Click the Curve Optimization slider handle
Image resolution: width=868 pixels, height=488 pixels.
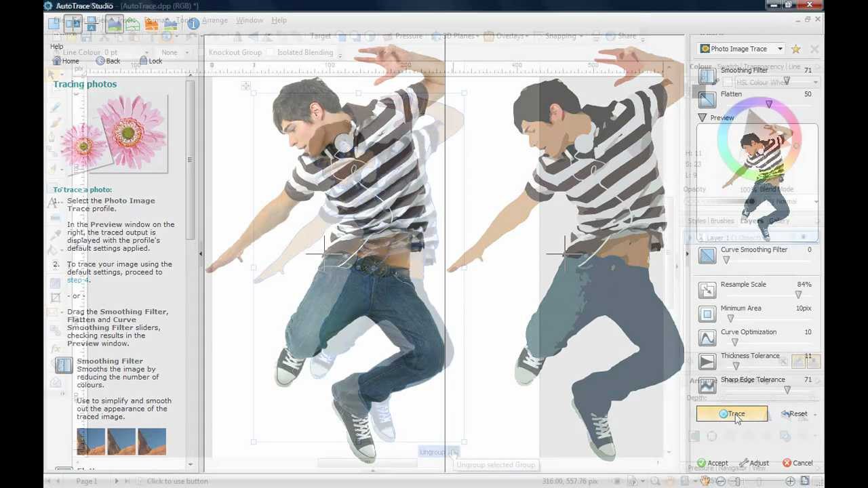[734, 342]
